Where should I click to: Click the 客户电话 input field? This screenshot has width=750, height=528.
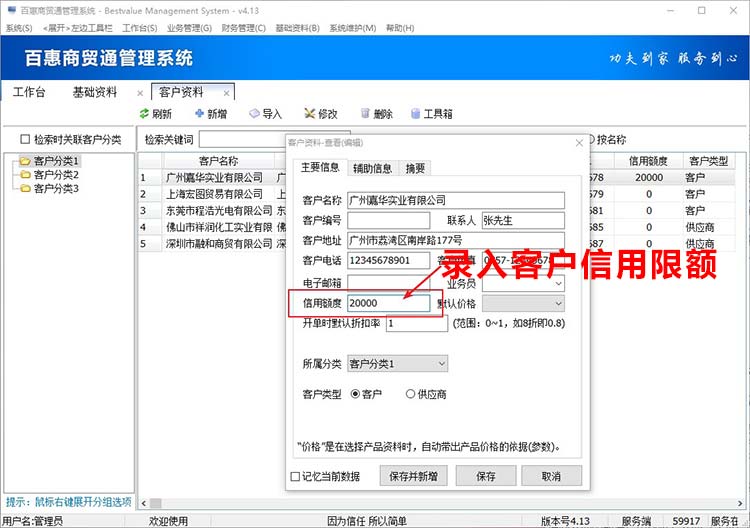[388, 260]
